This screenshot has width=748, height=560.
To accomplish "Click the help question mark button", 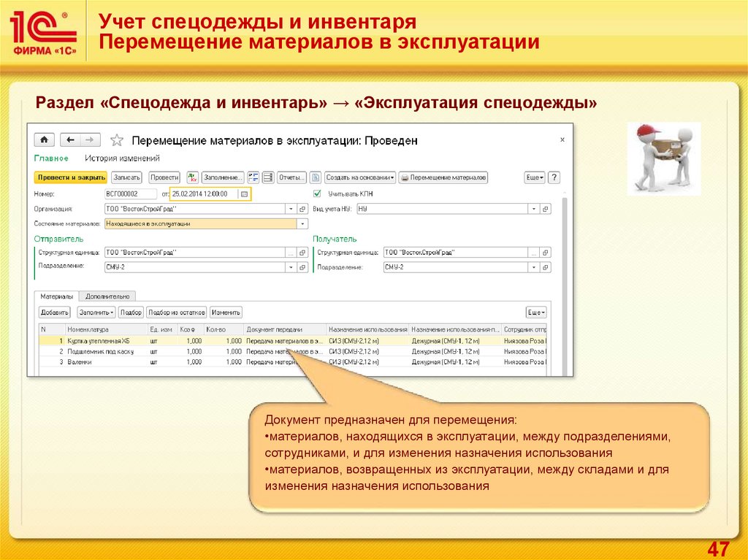I will click(554, 177).
